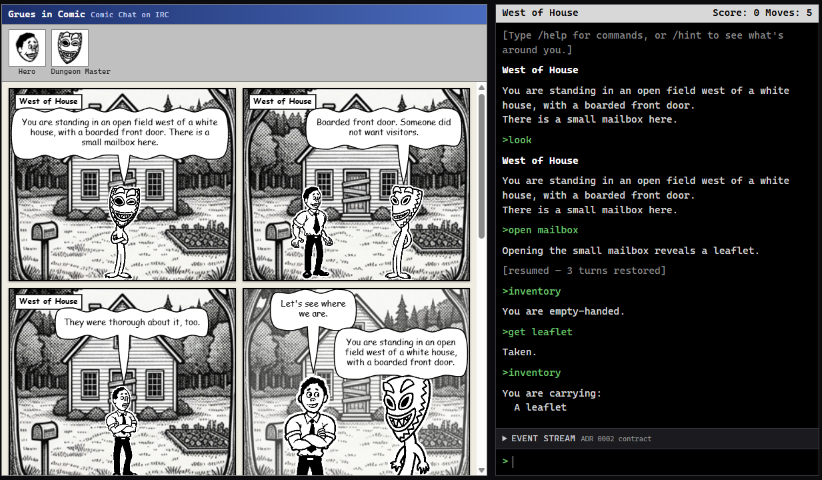The image size is (822, 480).
Task: Open panel saying 'Let's see where we are'
Action: 356,382
